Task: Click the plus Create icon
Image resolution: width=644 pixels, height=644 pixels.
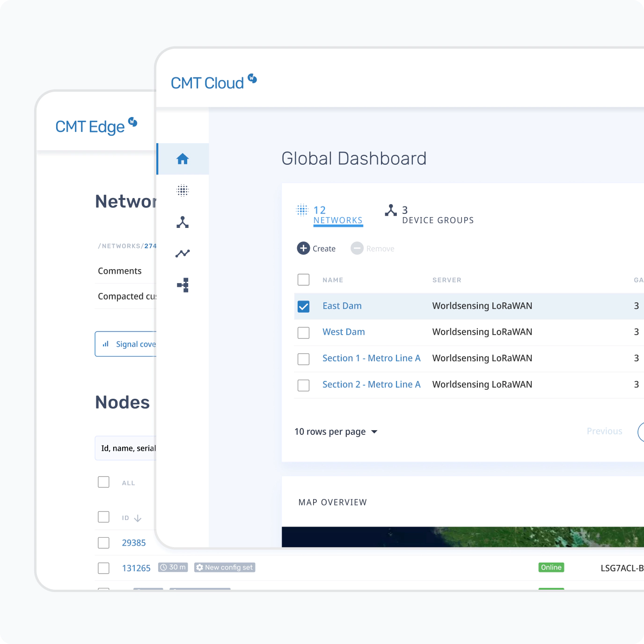Action: 303,248
